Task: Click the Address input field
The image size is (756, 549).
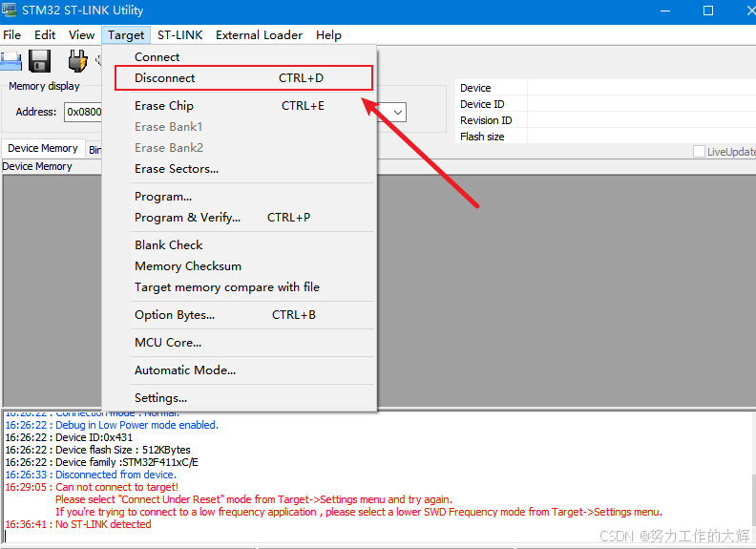Action: click(83, 112)
